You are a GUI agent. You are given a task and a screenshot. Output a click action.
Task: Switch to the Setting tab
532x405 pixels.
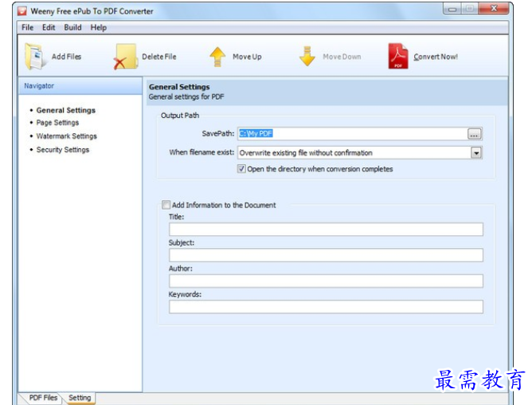[80, 398]
